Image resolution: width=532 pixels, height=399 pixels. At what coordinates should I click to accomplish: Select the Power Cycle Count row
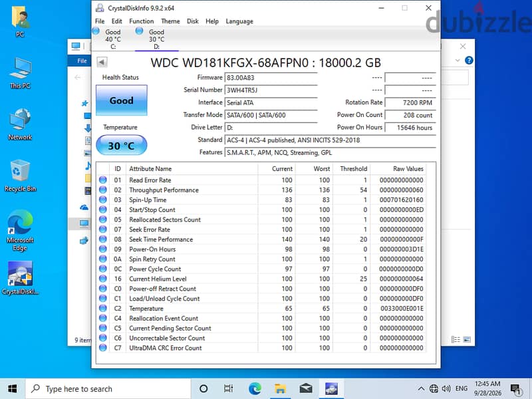pos(261,269)
